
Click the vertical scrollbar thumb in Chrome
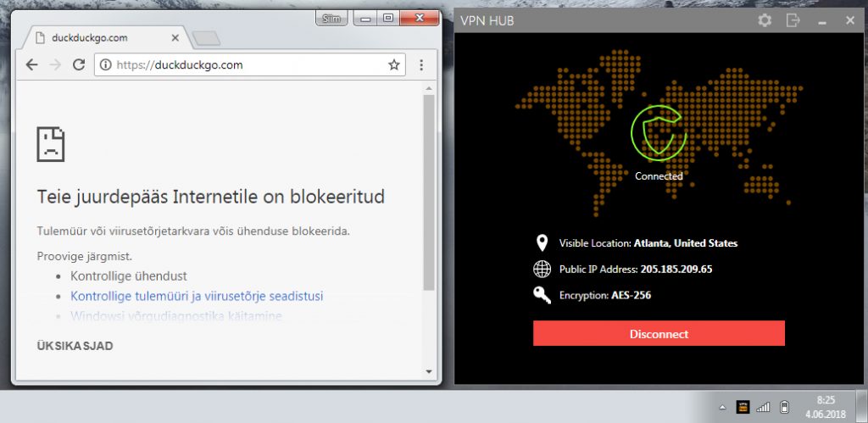point(429,192)
